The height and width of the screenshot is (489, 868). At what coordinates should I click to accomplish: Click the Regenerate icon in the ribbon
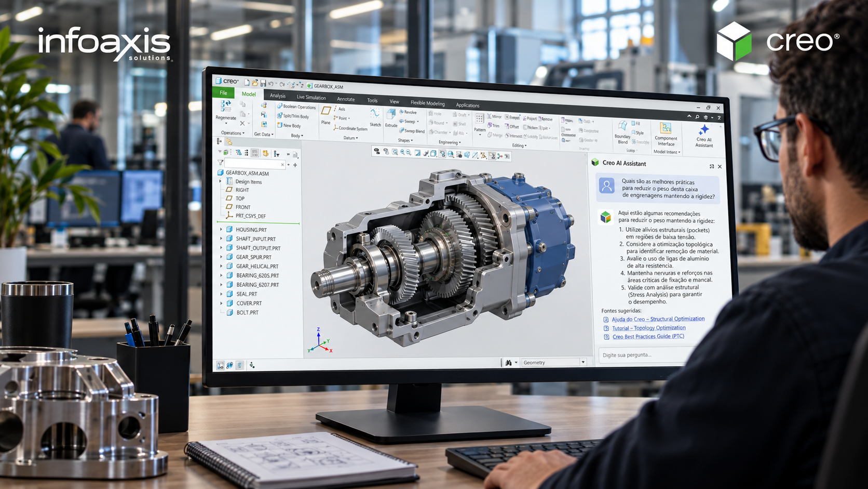(x=226, y=106)
